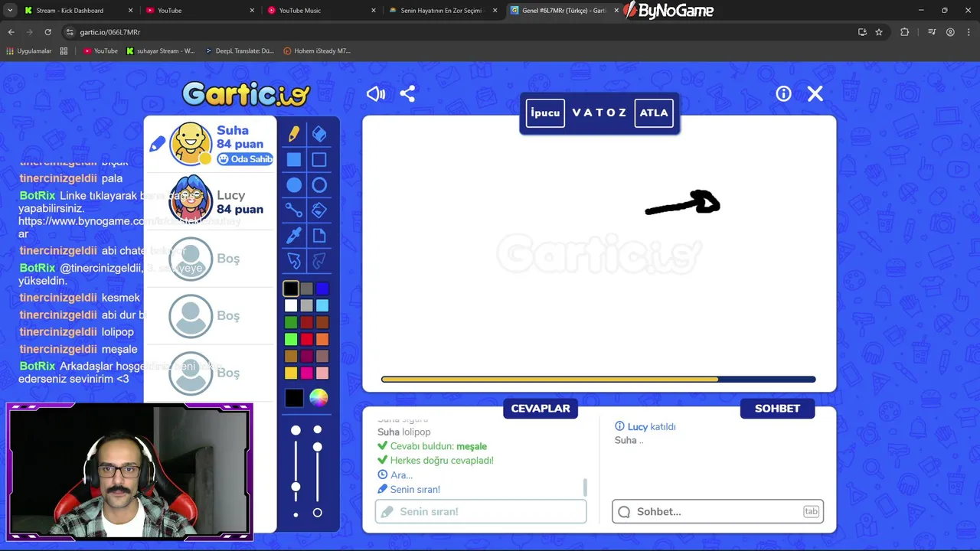Pick the dark blue color swatch
980x551 pixels.
(x=322, y=289)
